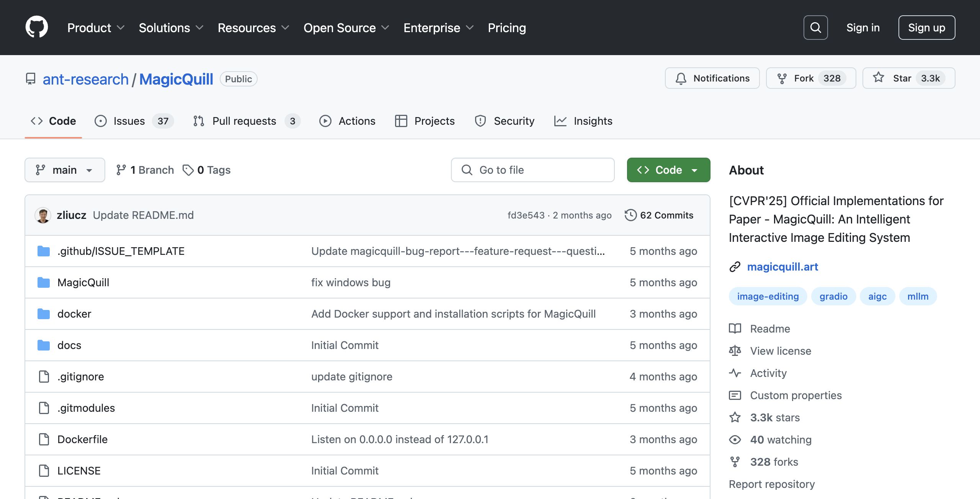Switch to the Actions tab
This screenshot has height=499, width=980.
click(347, 121)
